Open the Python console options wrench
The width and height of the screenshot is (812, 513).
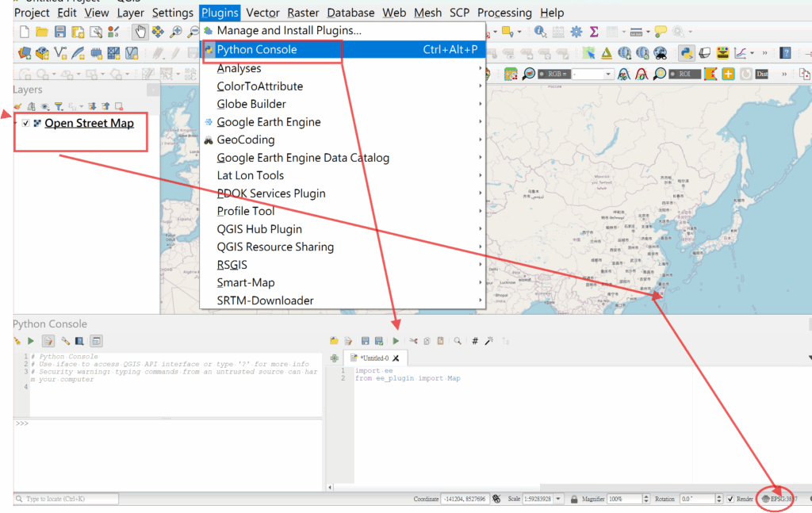coord(65,341)
